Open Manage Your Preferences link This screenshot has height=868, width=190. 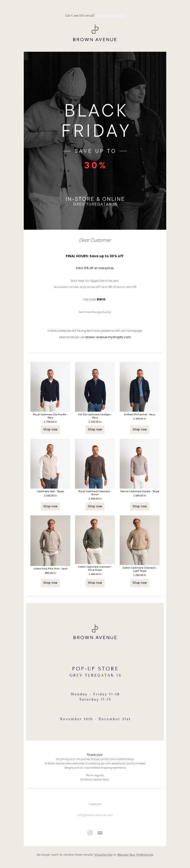135,854
